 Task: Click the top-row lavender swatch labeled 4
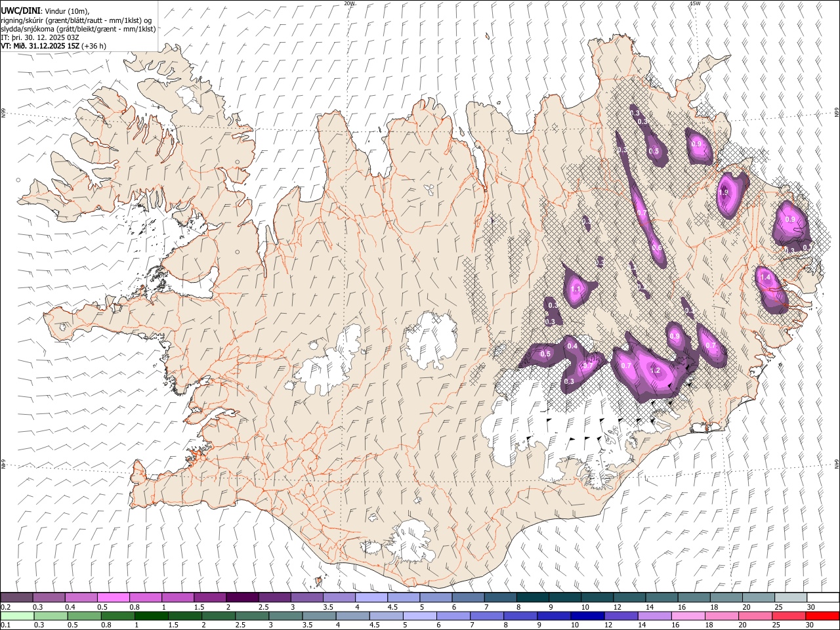(x=371, y=598)
